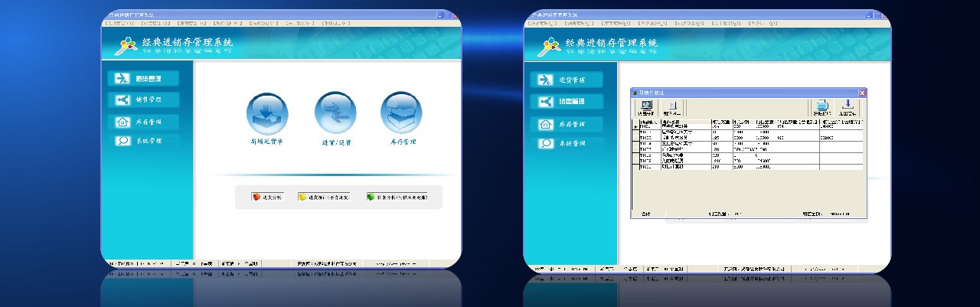Select 销售管理 share icon in right window sidebar

point(545,102)
